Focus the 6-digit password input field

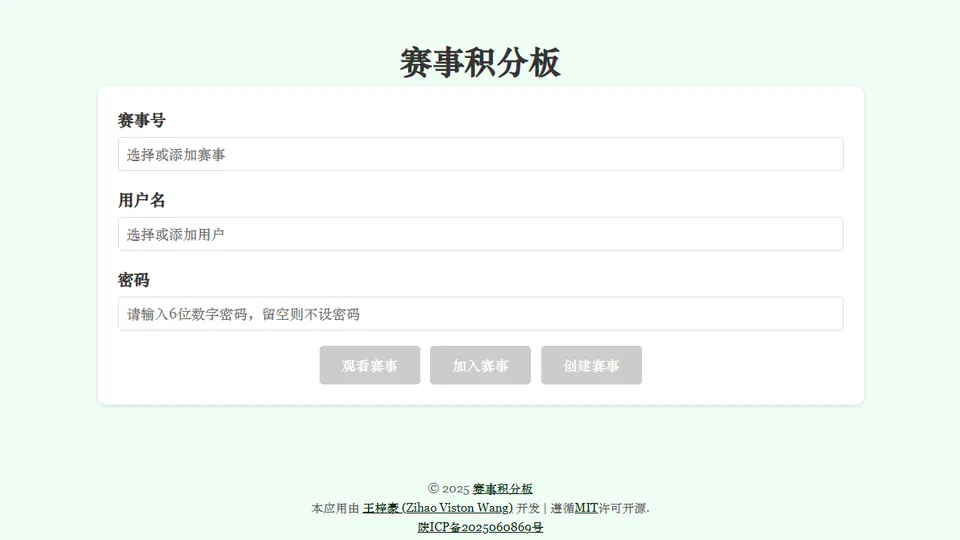coord(480,314)
